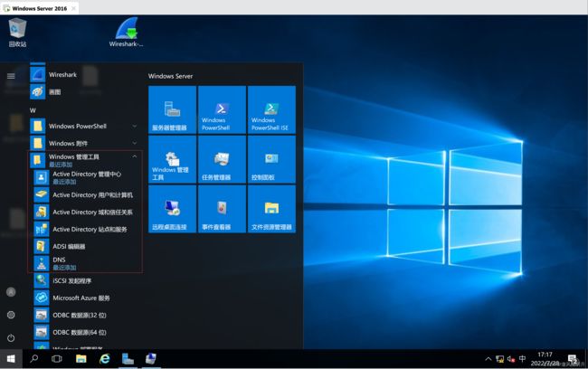This screenshot has height=369, width=588.
Task: Launch the Paint (画图) app entry
Action: [83, 92]
